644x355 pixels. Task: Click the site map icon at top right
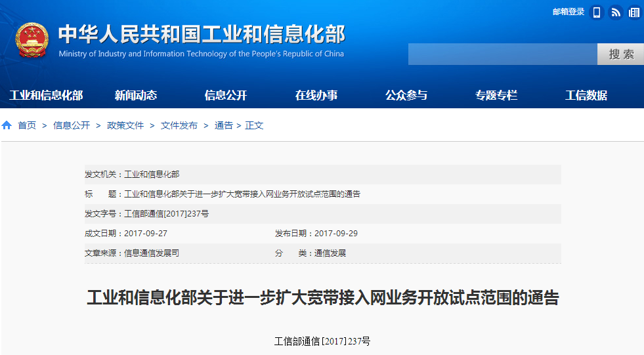pos(635,12)
